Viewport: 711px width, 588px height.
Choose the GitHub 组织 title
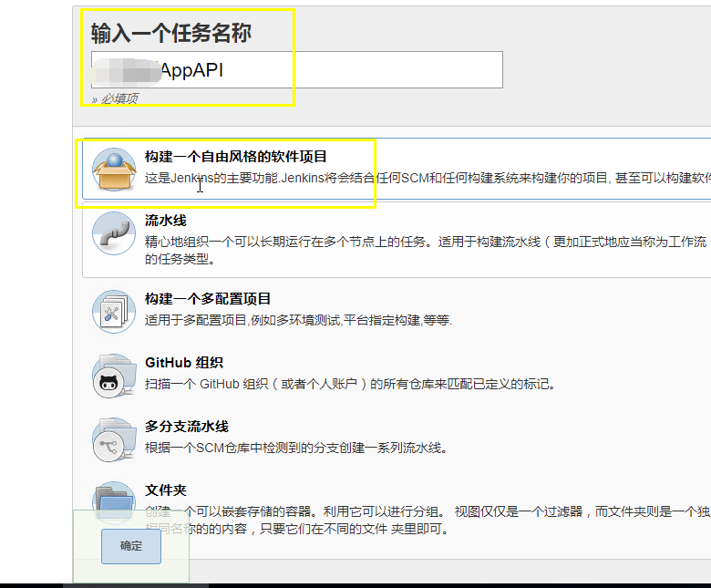point(184,363)
